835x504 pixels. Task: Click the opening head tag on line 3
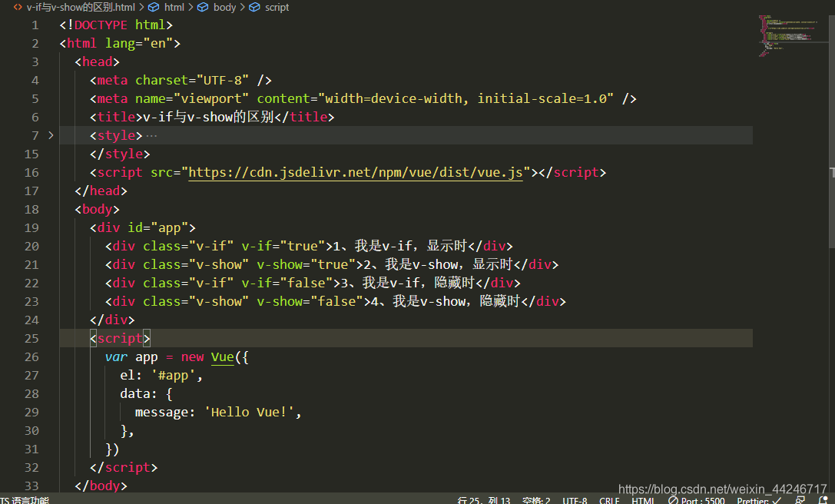(98, 61)
